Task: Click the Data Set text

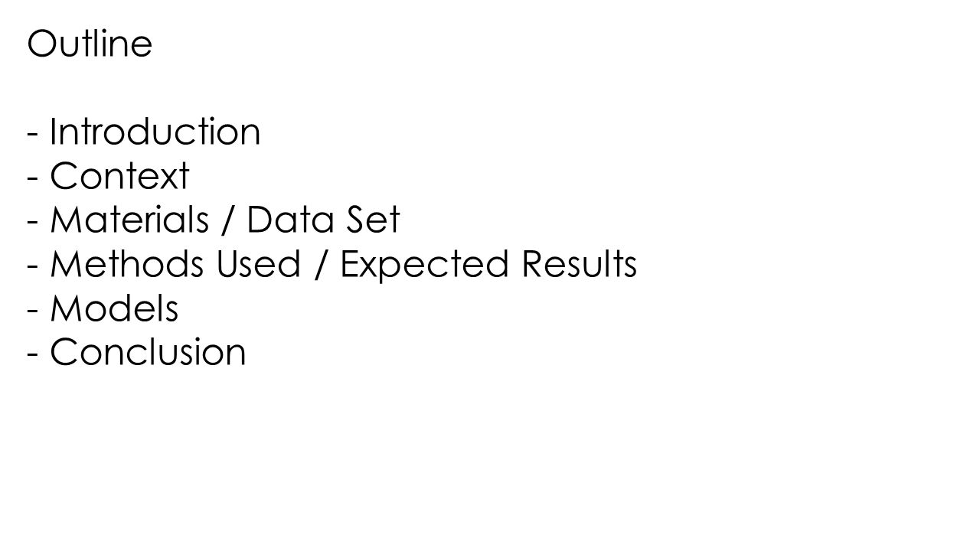Action: [x=323, y=220]
